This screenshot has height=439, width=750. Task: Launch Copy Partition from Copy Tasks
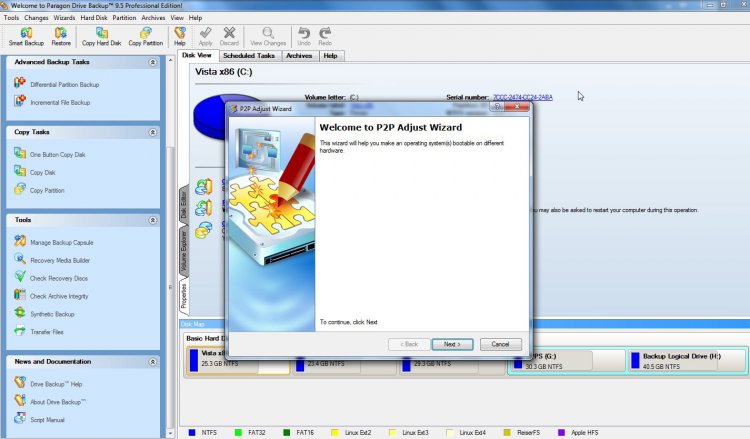tap(39, 189)
